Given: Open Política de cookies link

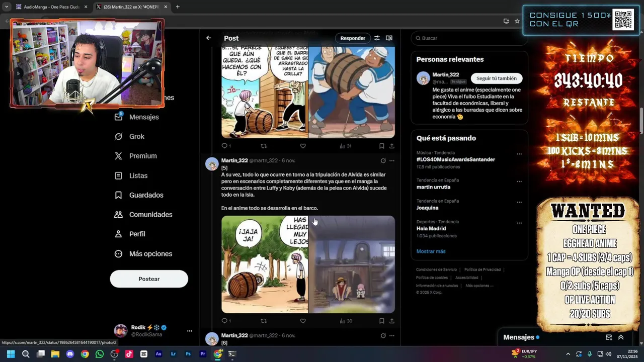Looking at the screenshot, I should tap(432, 278).
